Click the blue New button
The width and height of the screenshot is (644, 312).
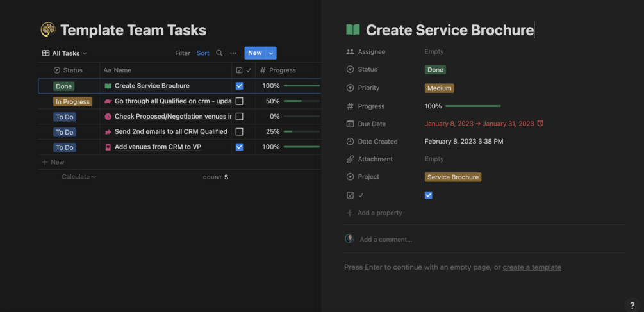(x=254, y=53)
